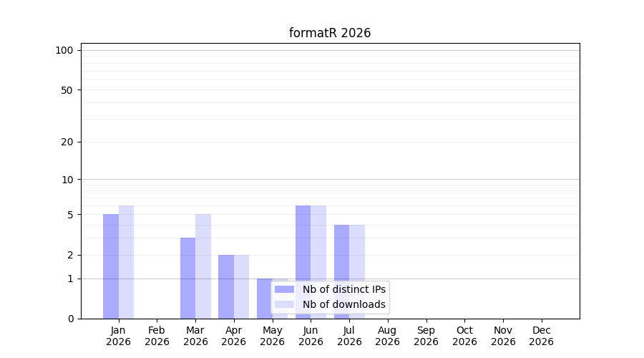644x358 pixels.
Task: Click the y-axis tick label 5
Action: click(x=70, y=215)
